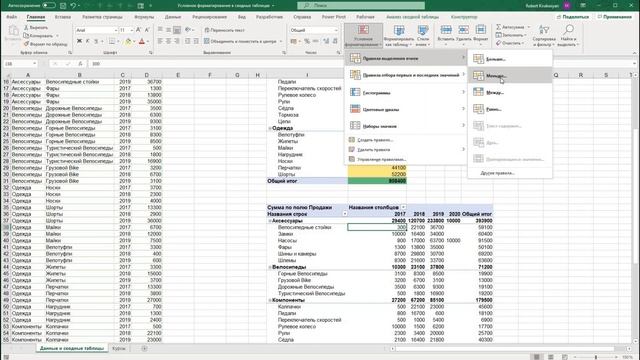Toggle the AutoSave switch in title bar
This screenshot has width=640, height=360.
click(x=49, y=6)
